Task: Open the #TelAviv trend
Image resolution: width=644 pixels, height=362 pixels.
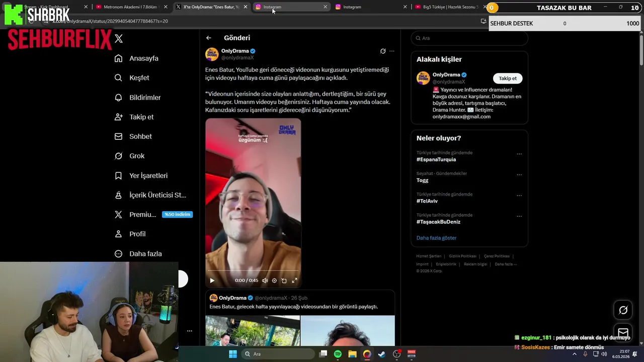Action: coord(427,201)
